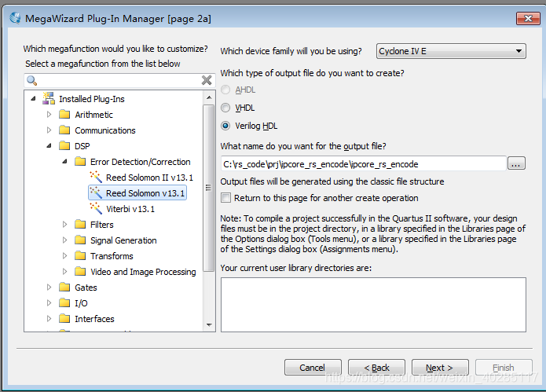
Task: Expand the Transforms category
Action: [64, 255]
